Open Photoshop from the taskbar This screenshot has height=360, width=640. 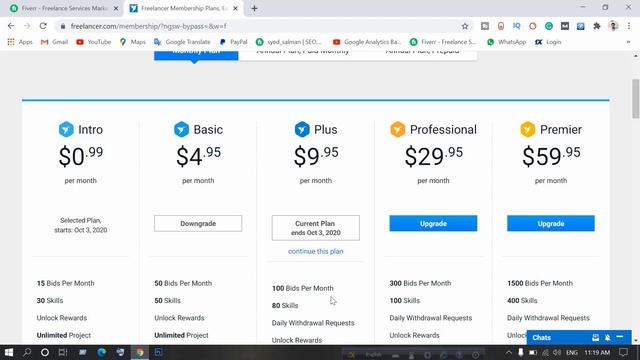click(x=159, y=352)
